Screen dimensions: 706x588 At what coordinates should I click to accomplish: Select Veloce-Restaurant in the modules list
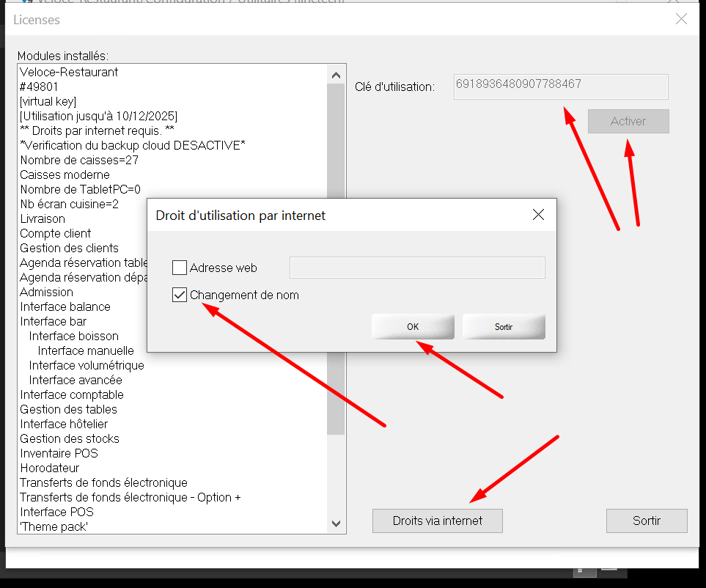(x=69, y=72)
